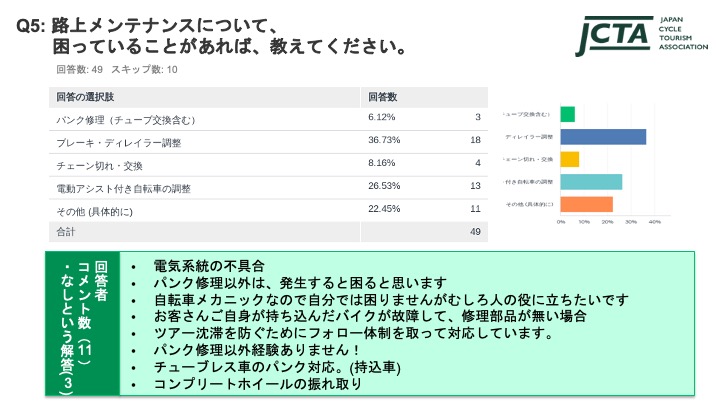Select the blue brake derailleur bar
Viewport: 720px width, 405px height.
pos(603,137)
